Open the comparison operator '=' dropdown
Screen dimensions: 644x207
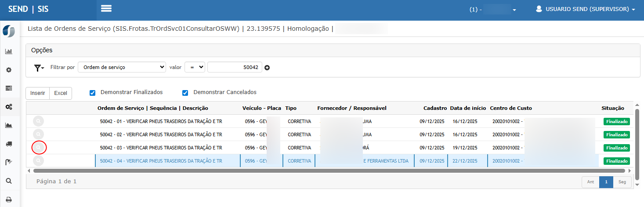[195, 67]
